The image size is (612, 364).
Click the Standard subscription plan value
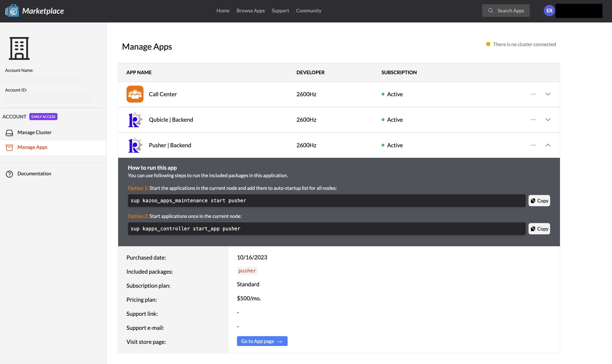[248, 284]
